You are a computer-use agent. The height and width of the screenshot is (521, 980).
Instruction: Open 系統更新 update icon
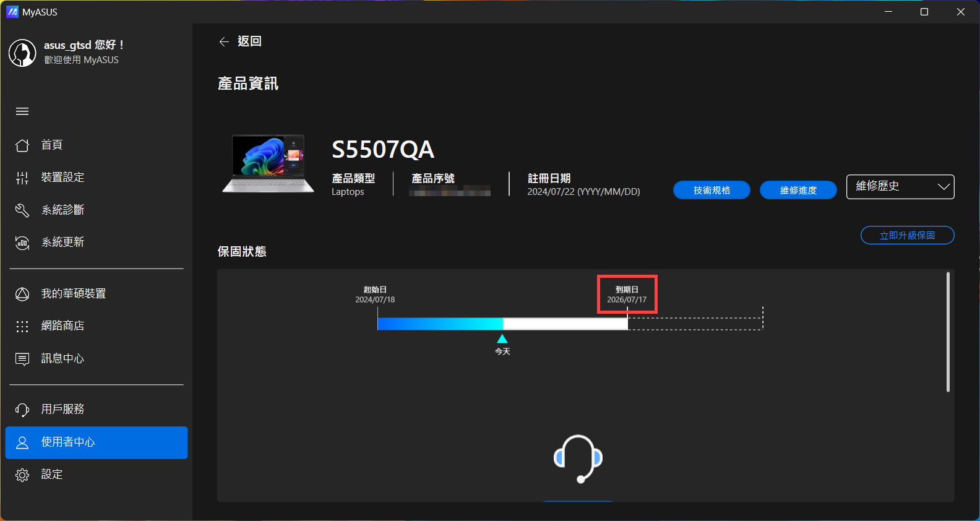coord(22,243)
